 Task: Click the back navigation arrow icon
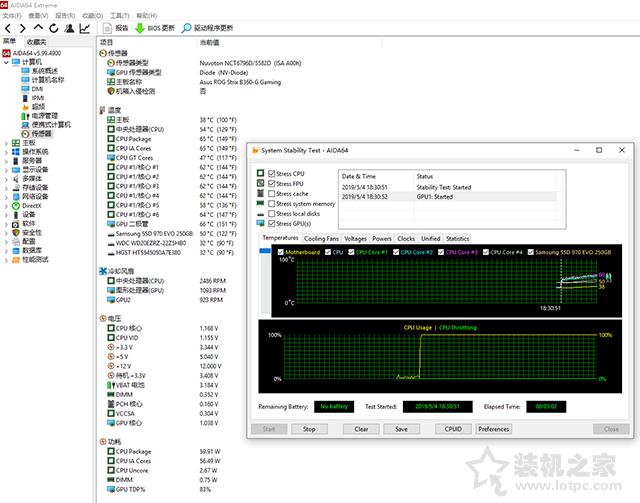pos(8,28)
